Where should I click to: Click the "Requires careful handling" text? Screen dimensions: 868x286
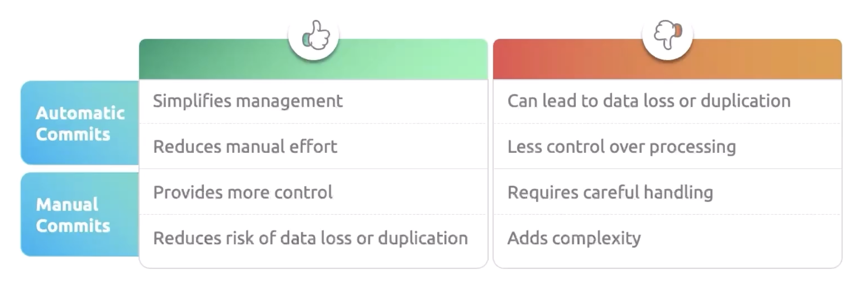coord(610,192)
